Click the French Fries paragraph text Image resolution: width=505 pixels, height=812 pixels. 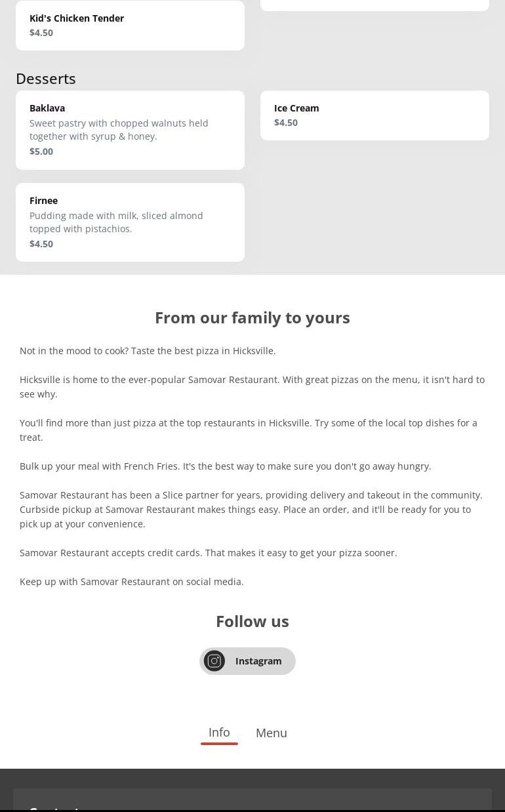coord(226,466)
